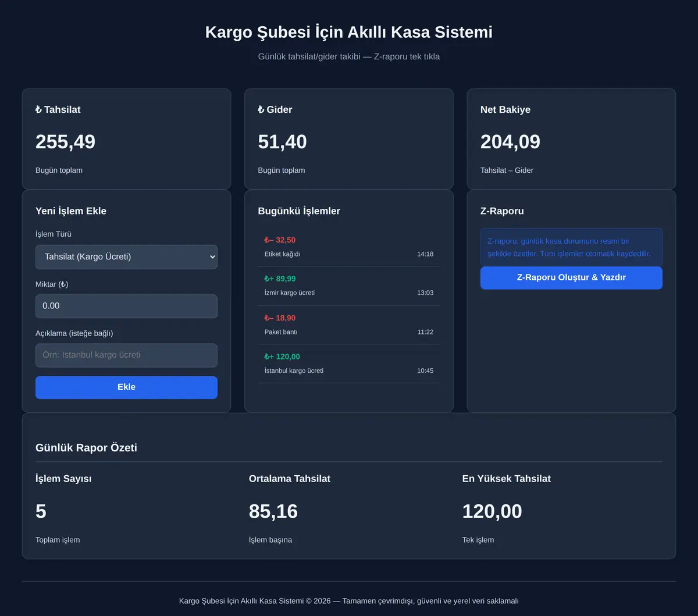Screen dimensions: 698x616
Task: Click the Günlük Rapor Özeti heading
Action: 86,448
